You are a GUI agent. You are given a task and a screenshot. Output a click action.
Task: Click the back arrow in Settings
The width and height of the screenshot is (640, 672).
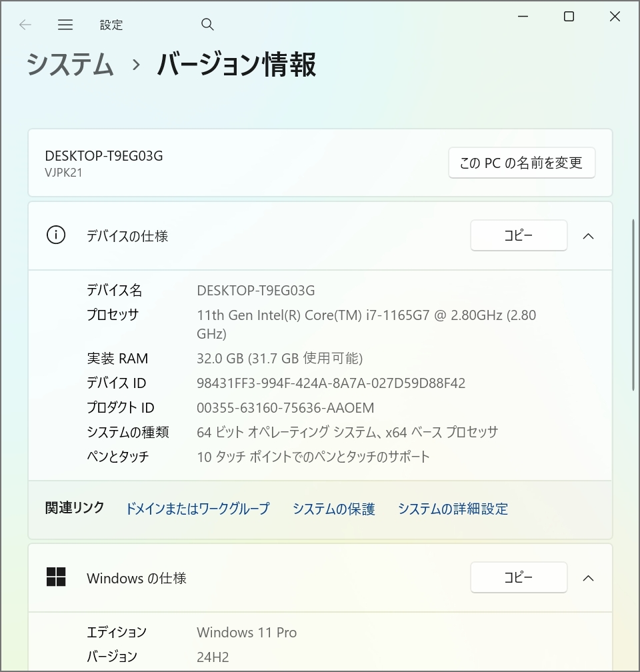pyautogui.click(x=25, y=24)
